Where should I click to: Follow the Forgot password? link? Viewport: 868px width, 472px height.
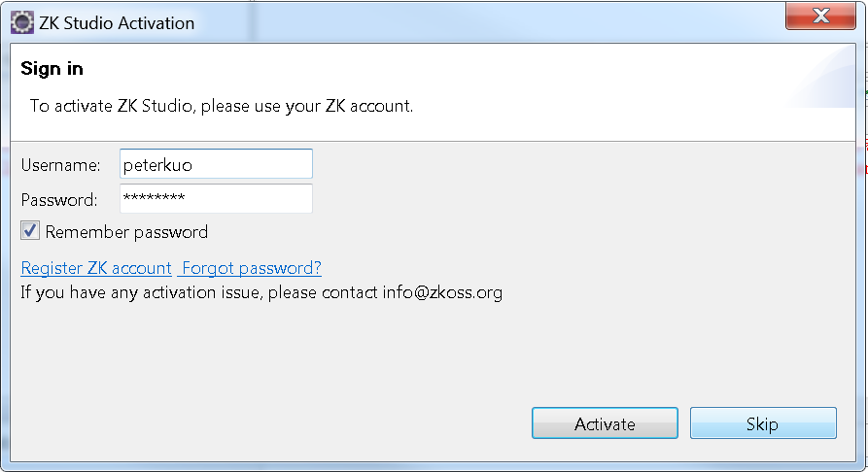(x=252, y=268)
